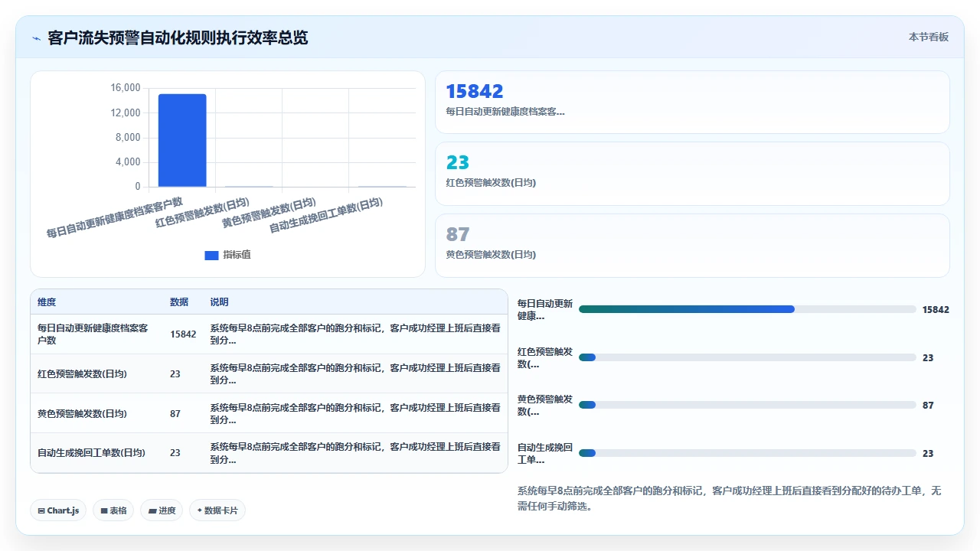This screenshot has width=980, height=551.
Task: Select the 黄色预警触发数(日均) table cell
Action: point(82,413)
